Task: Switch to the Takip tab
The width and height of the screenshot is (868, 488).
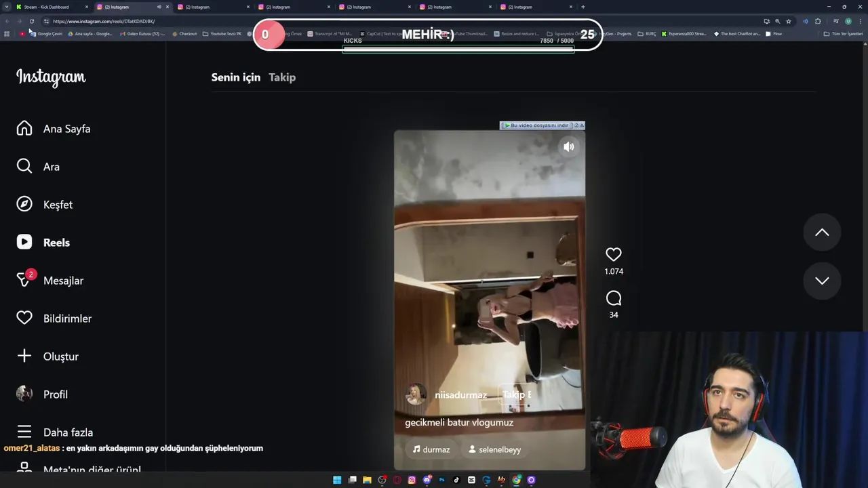Action: (x=282, y=77)
